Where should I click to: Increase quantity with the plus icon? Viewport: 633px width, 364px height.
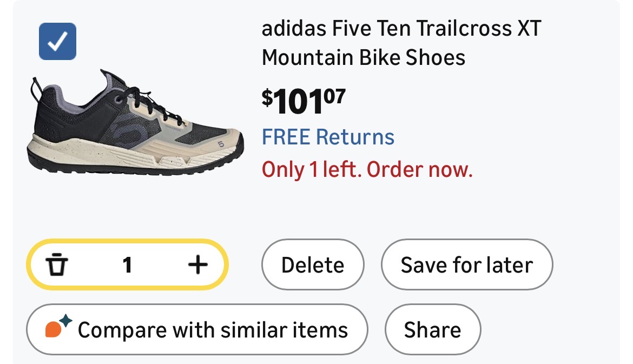[x=197, y=265]
